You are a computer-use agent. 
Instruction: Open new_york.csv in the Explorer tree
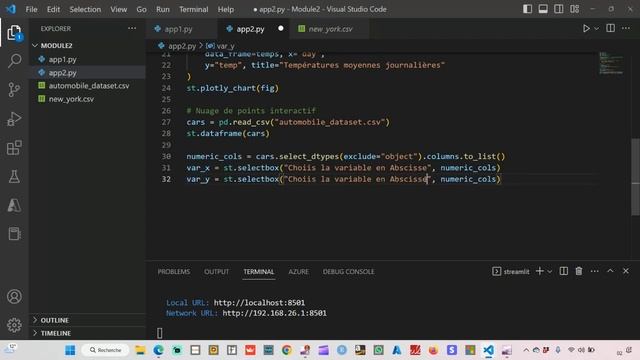[71, 99]
